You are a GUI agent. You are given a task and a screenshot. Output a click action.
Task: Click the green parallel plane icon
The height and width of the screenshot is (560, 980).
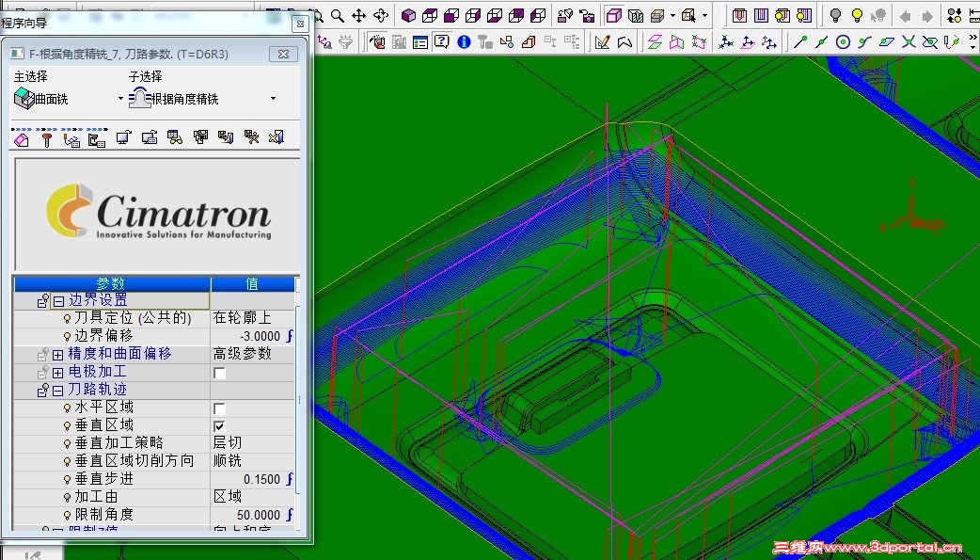(x=655, y=42)
